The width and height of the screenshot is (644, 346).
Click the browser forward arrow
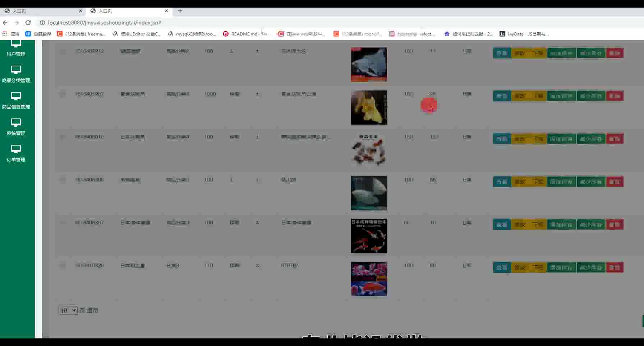(x=17, y=23)
